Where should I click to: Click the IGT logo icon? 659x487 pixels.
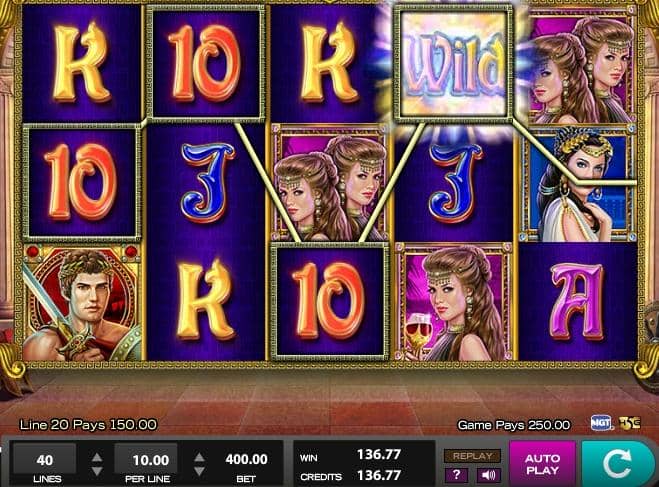(601, 422)
